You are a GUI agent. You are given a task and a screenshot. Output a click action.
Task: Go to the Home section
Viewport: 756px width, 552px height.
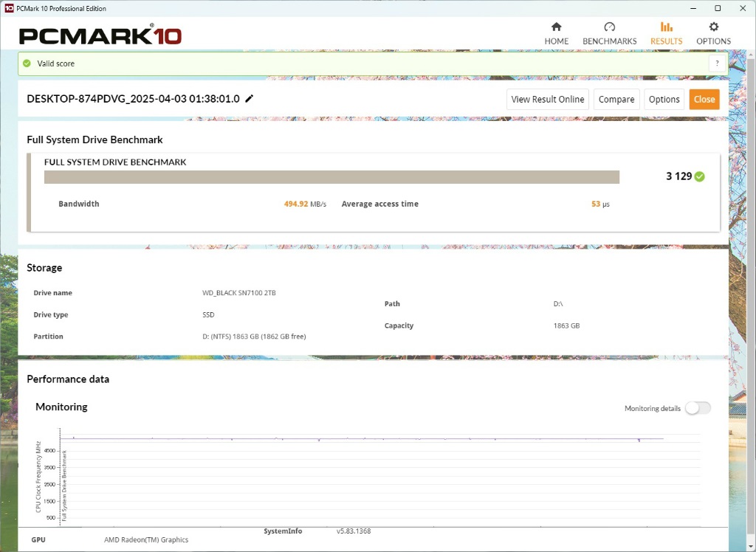coord(557,34)
